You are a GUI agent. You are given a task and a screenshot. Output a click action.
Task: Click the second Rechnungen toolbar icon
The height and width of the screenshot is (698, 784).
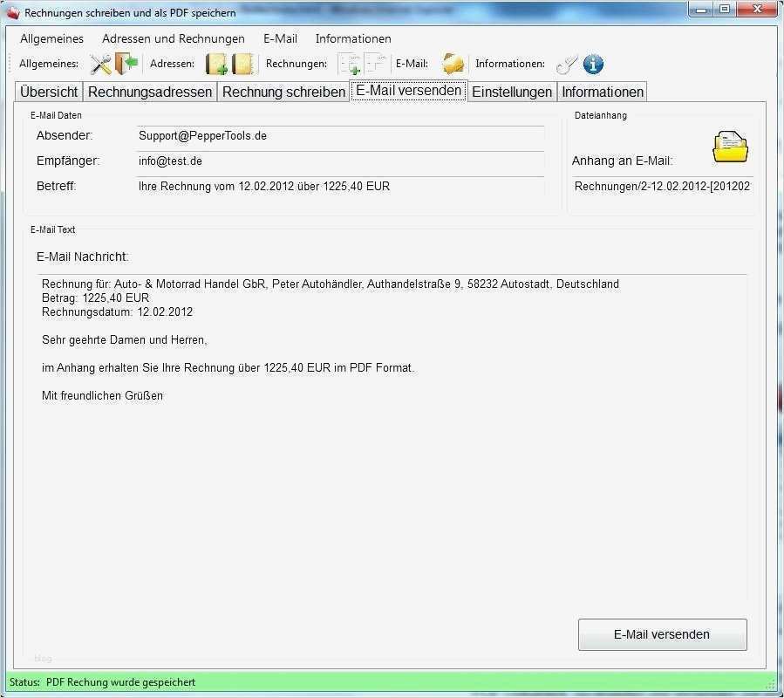pyautogui.click(x=373, y=65)
